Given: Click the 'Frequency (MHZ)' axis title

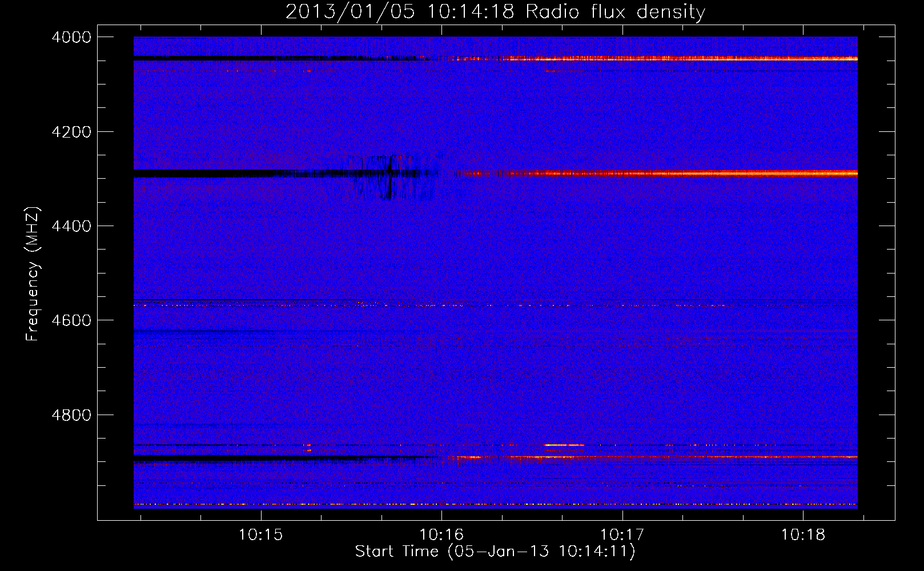Looking at the screenshot, I should [x=33, y=274].
